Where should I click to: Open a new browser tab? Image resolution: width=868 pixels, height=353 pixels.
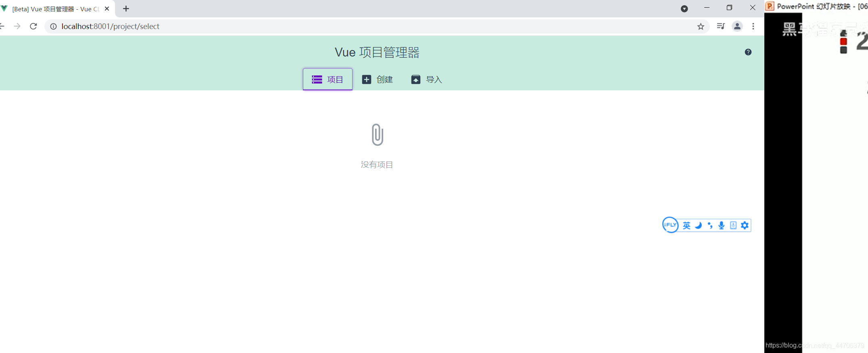pyautogui.click(x=126, y=8)
